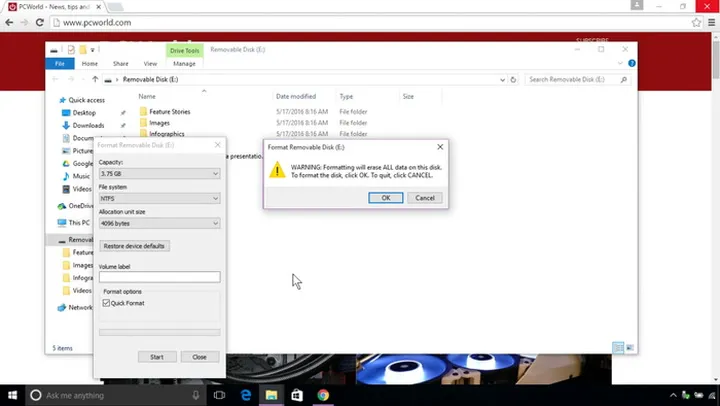The image size is (720, 406).
Task: Click the Volume label input field
Action: (x=159, y=277)
